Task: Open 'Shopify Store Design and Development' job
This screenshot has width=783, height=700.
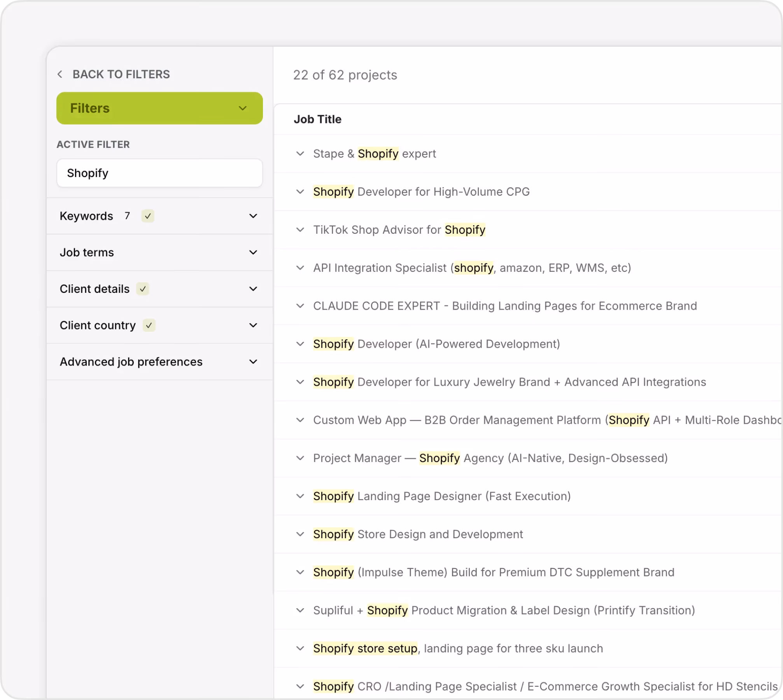Action: 418,534
